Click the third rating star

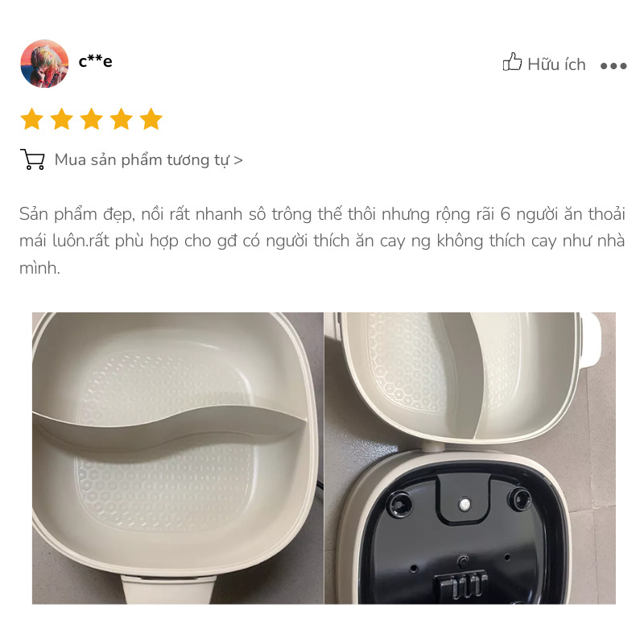[x=91, y=119]
